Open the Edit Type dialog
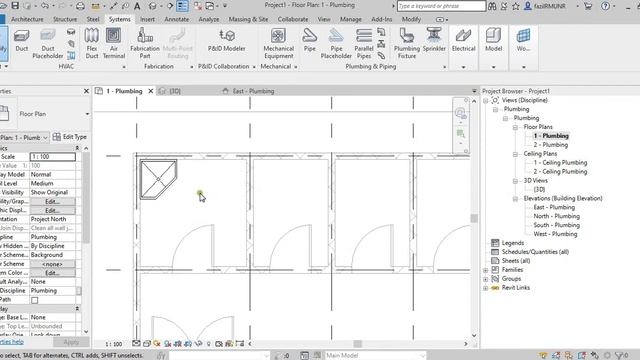This screenshot has height=360, width=640. pos(69,137)
